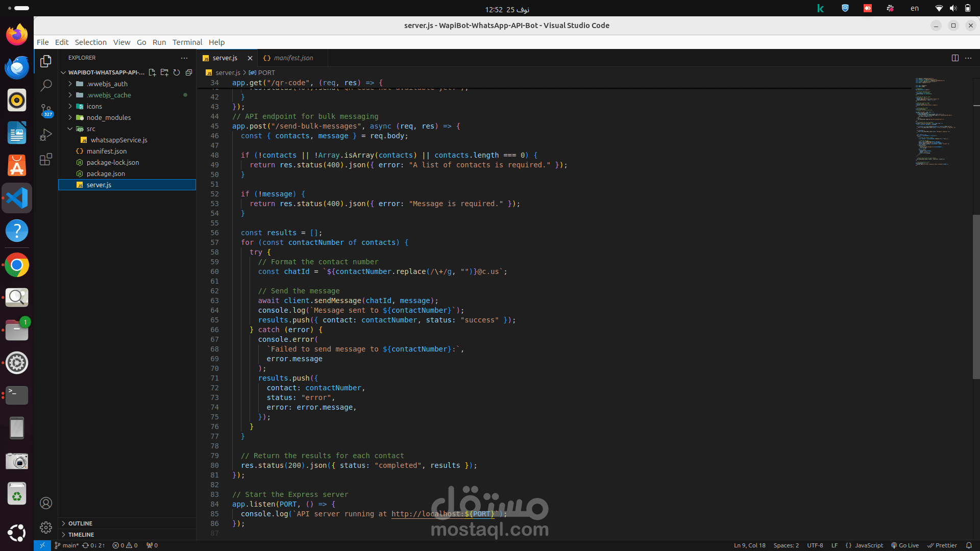Collapse all folders in Explorer
Viewport: 980px width, 551px height.
coord(189,72)
